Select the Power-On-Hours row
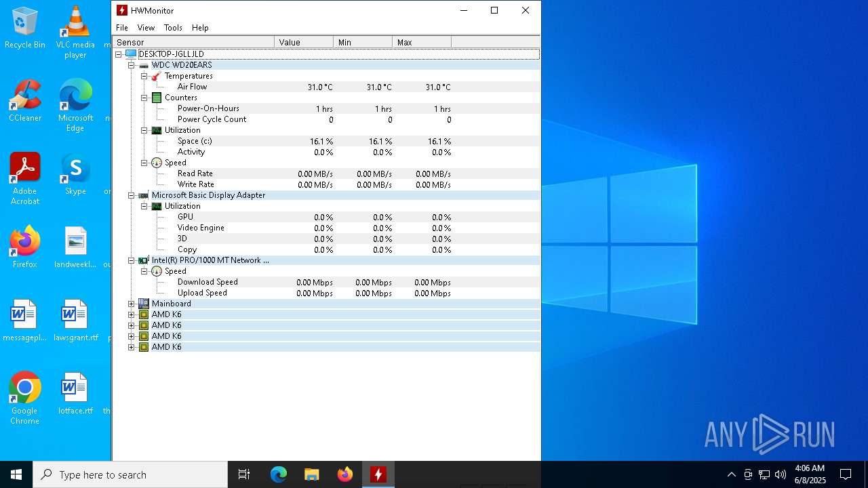Screen dimensions: 868x488 tap(326, 108)
